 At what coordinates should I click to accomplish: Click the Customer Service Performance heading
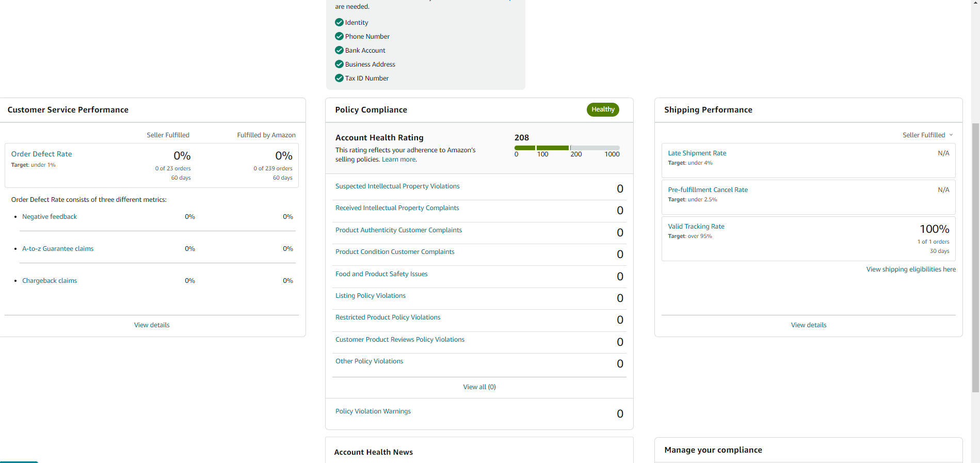coord(68,110)
